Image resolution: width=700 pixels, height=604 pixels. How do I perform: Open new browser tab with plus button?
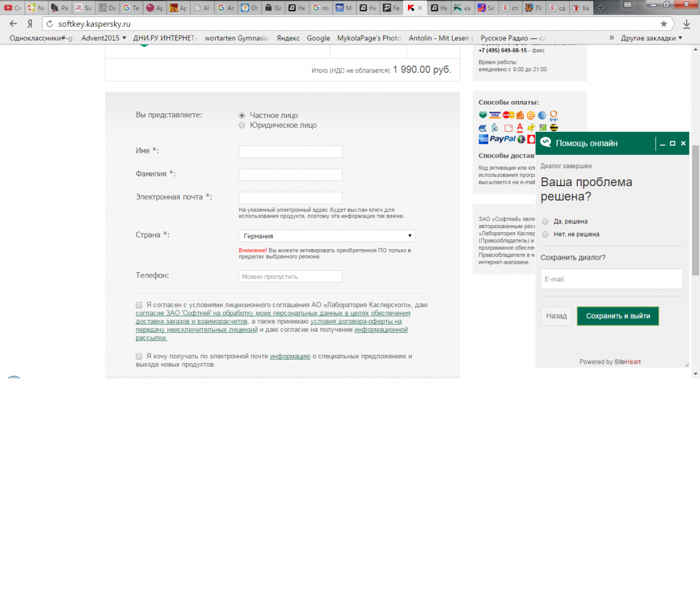[x=600, y=8]
